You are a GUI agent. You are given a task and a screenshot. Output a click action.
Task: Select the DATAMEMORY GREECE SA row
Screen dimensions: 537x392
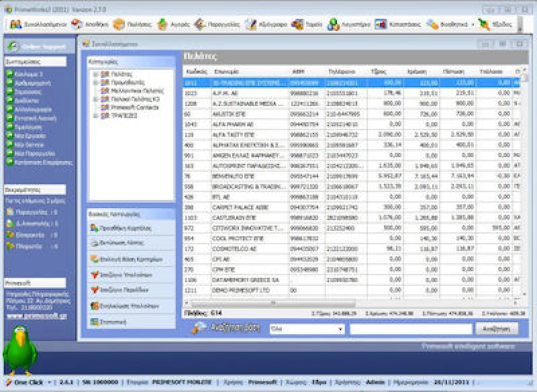click(x=352, y=280)
